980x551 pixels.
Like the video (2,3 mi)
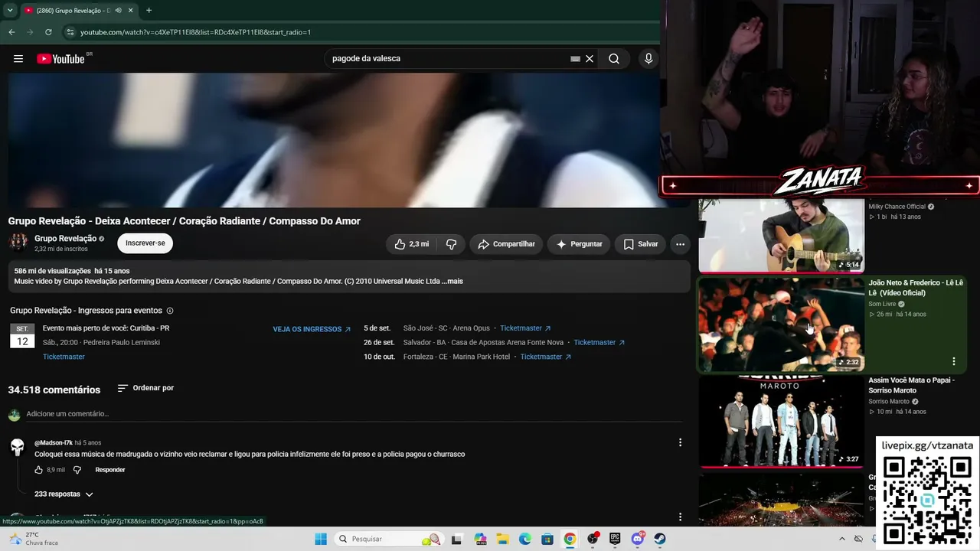pos(412,244)
